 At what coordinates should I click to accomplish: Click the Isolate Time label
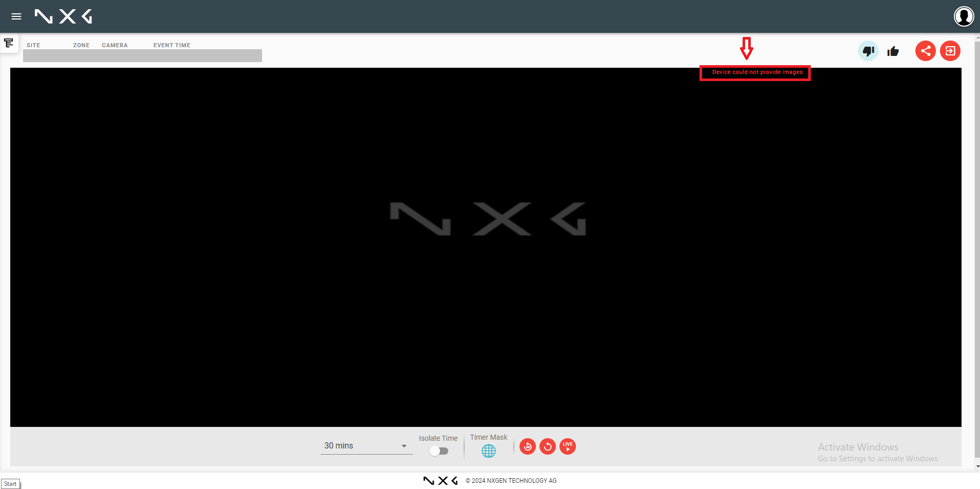click(438, 438)
